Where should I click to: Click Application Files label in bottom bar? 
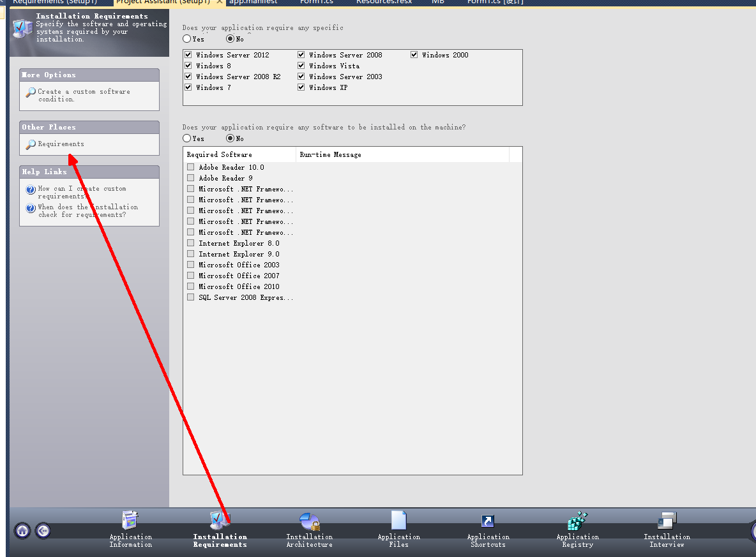pos(398,540)
